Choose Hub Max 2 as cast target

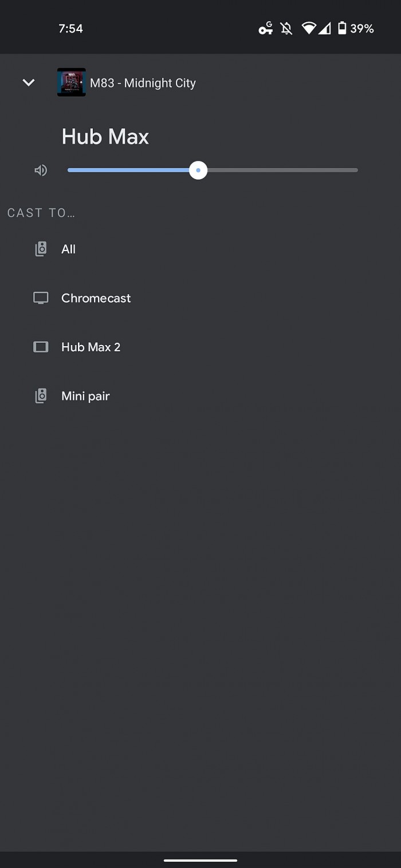[91, 347]
